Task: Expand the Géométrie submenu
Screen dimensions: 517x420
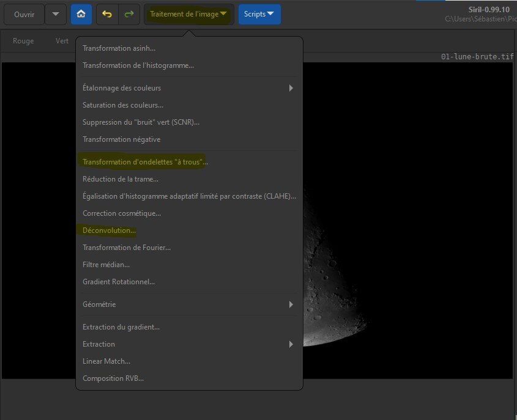Action: click(x=189, y=304)
